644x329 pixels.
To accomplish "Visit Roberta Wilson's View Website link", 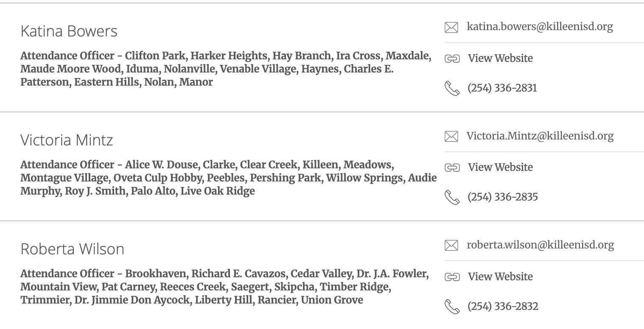I will (500, 276).
